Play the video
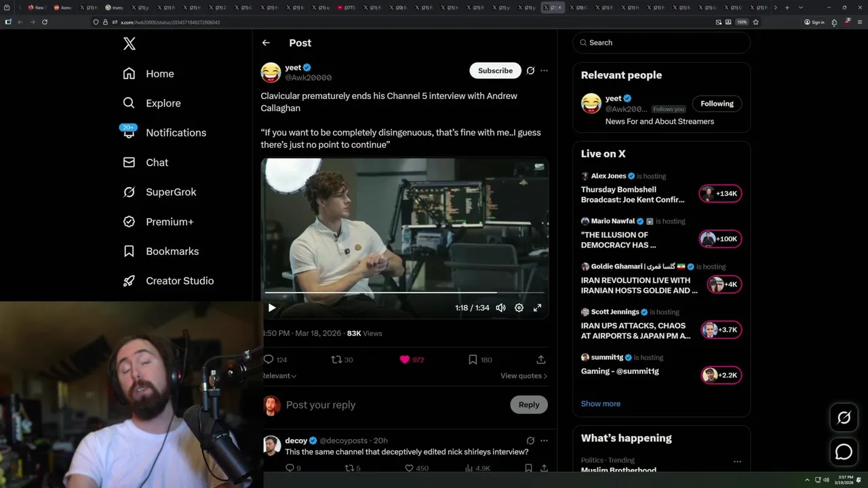The height and width of the screenshot is (488, 868). pyautogui.click(x=272, y=308)
